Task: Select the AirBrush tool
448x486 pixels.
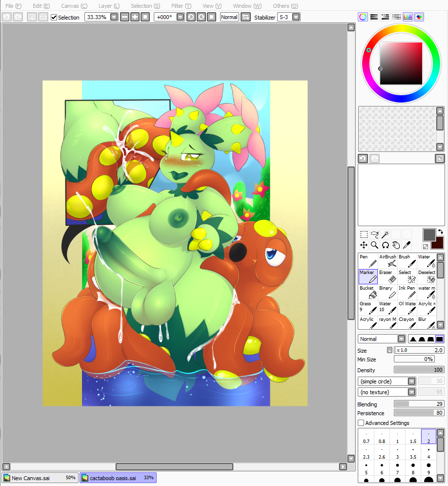Action: click(x=387, y=261)
